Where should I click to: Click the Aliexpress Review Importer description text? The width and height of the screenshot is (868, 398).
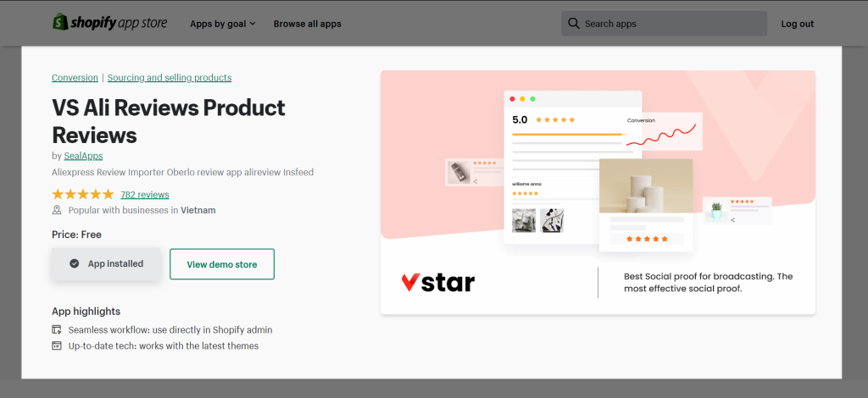pos(183,173)
